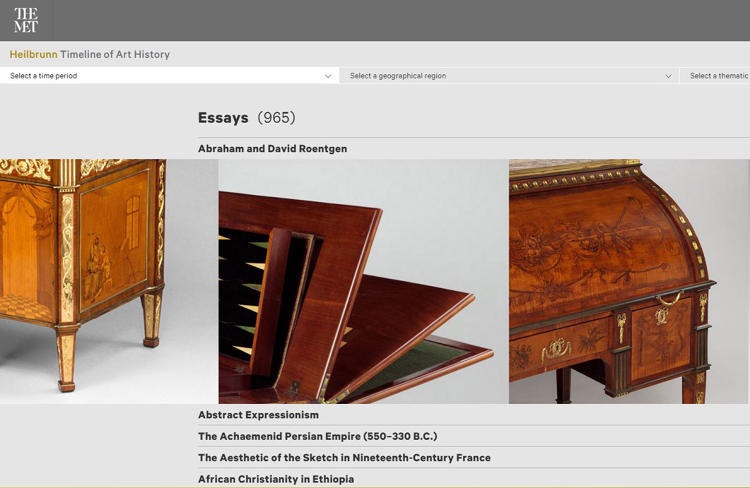Click the geographical region chevron arrow
750x488 pixels.
click(x=668, y=76)
